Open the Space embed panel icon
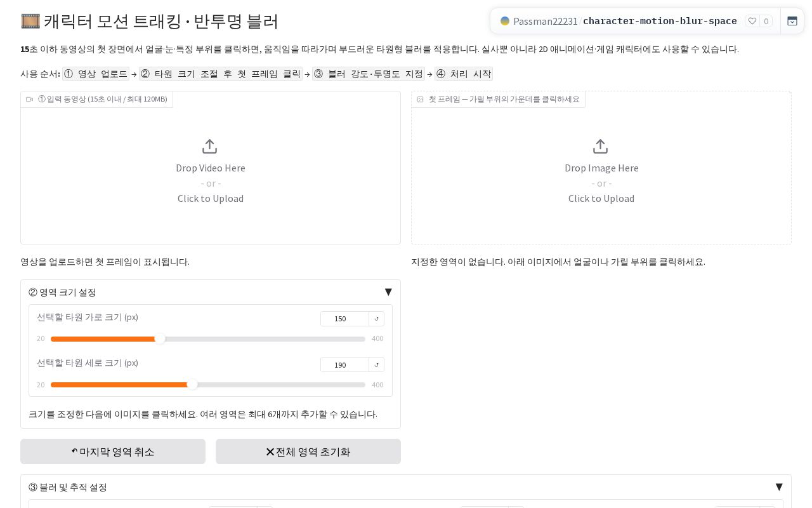Viewport: 812px width, 508px height. [792, 21]
